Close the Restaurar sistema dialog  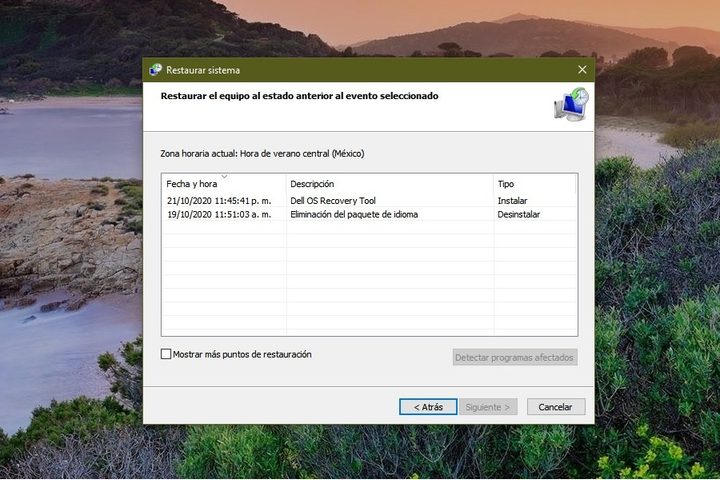(x=582, y=70)
